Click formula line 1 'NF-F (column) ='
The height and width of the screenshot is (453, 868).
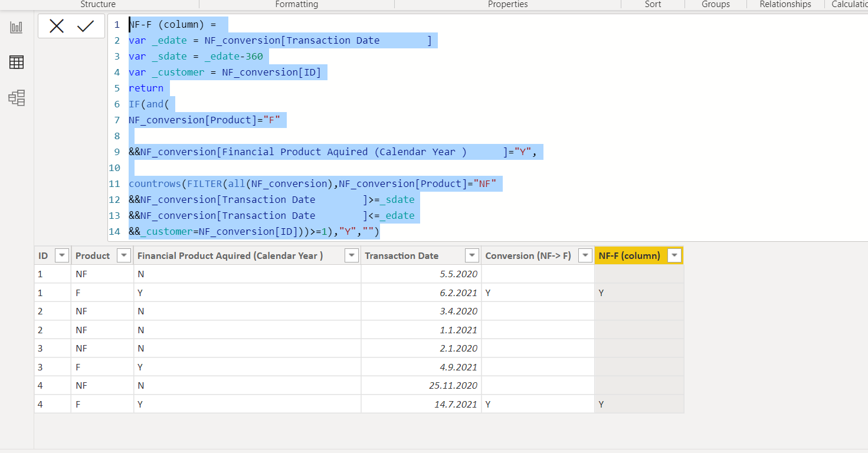click(173, 25)
